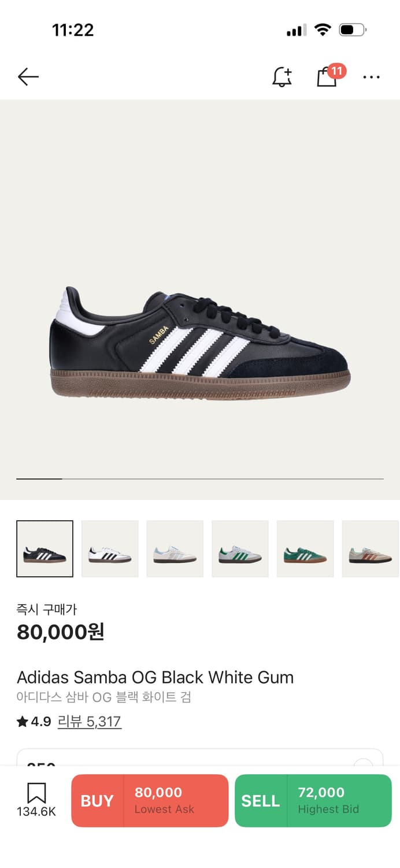Tap the star rating 4.9

click(34, 722)
